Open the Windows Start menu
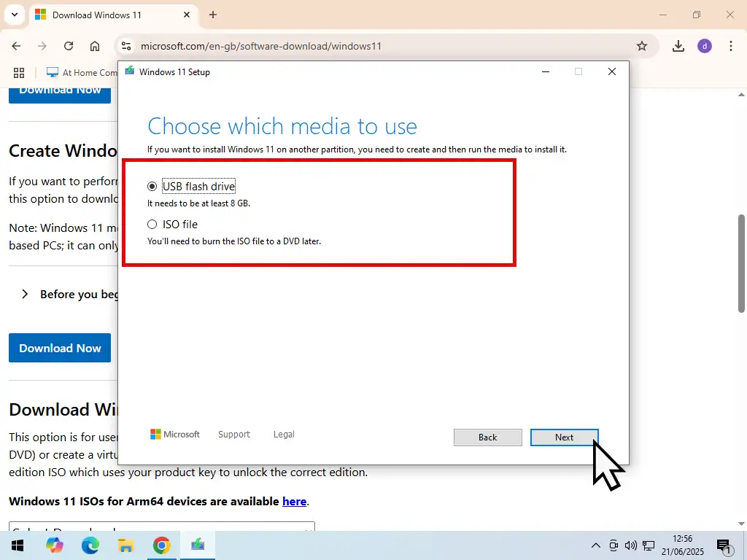This screenshot has height=560, width=747. (x=18, y=545)
